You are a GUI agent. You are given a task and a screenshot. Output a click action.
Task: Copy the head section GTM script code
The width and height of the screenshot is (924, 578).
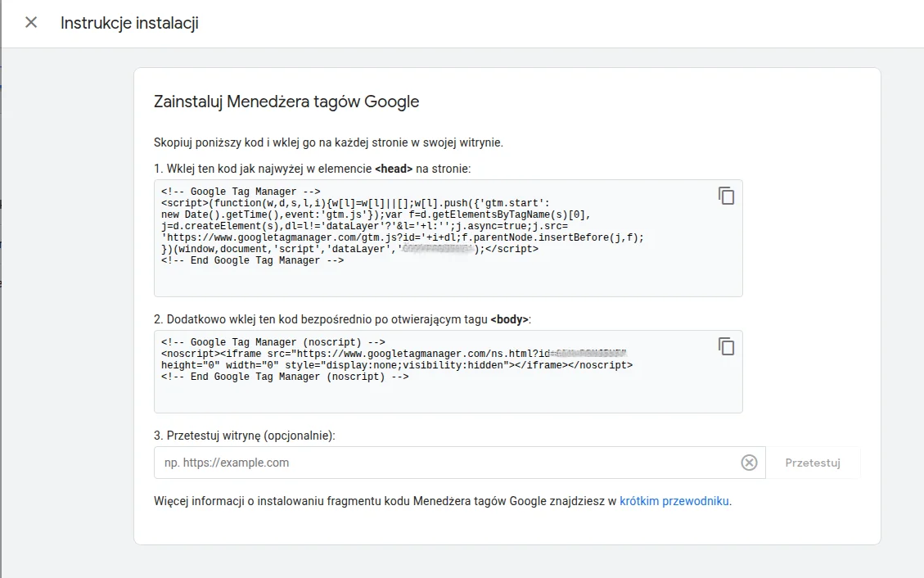[726, 196]
